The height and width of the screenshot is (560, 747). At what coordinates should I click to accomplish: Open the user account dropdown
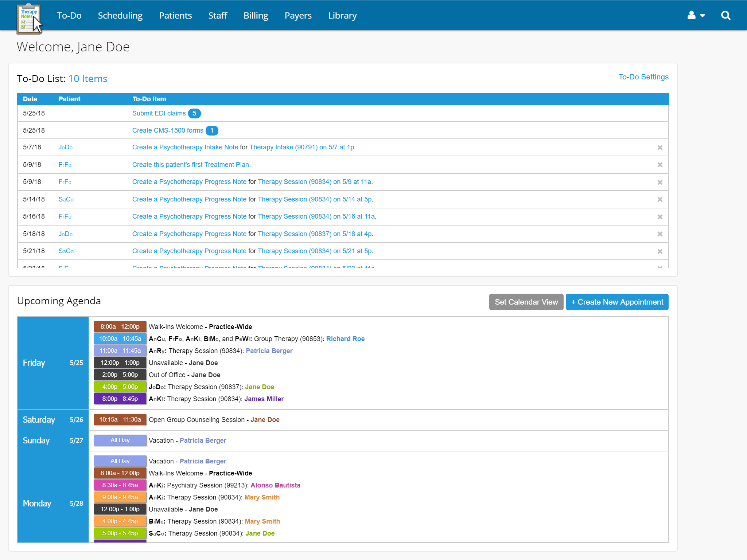(x=696, y=16)
